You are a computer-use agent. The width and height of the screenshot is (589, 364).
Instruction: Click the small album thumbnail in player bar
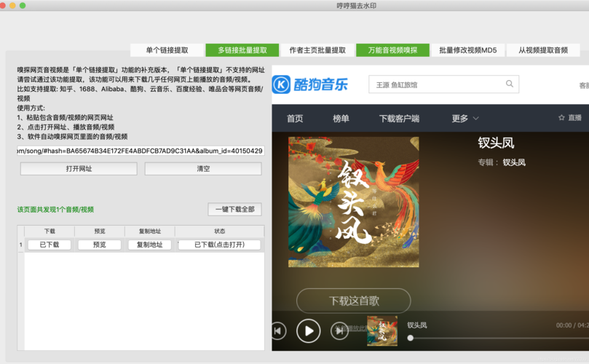pos(382,331)
